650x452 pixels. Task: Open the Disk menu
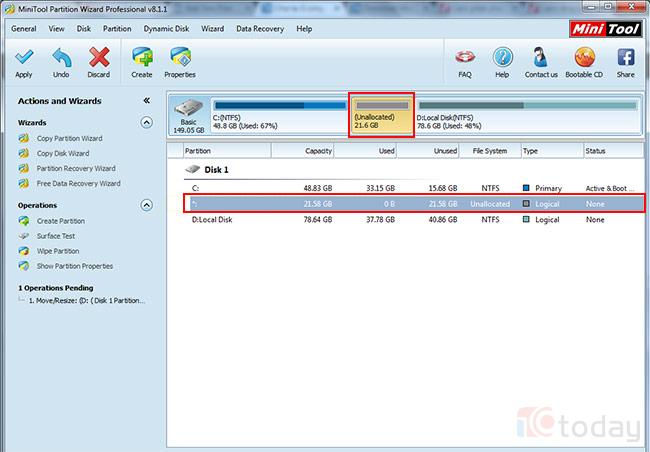84,29
